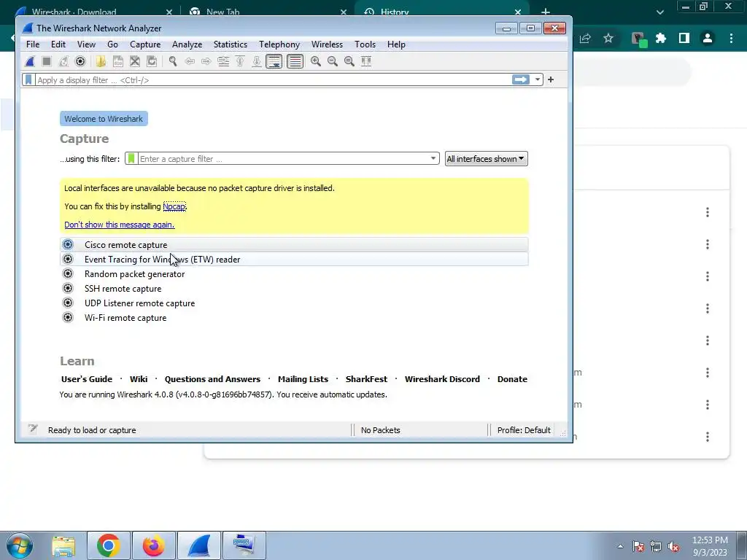Click the expert information icon in status bar

[x=32, y=429]
